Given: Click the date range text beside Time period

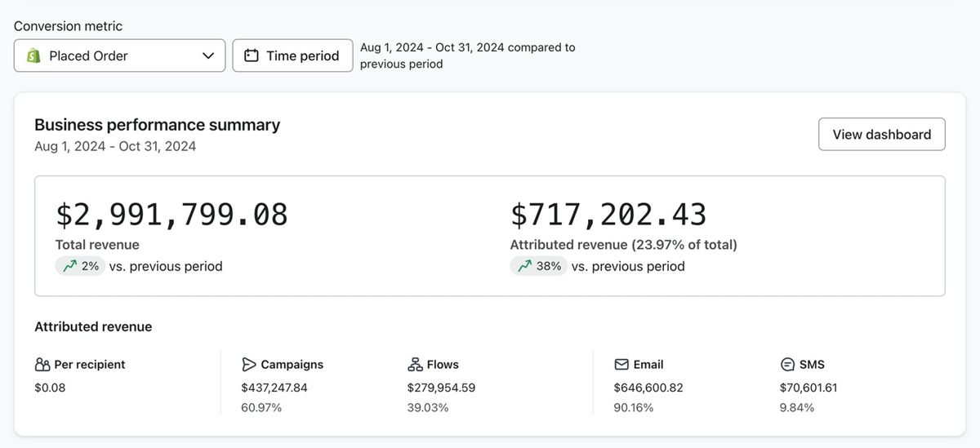Looking at the screenshot, I should [468, 55].
